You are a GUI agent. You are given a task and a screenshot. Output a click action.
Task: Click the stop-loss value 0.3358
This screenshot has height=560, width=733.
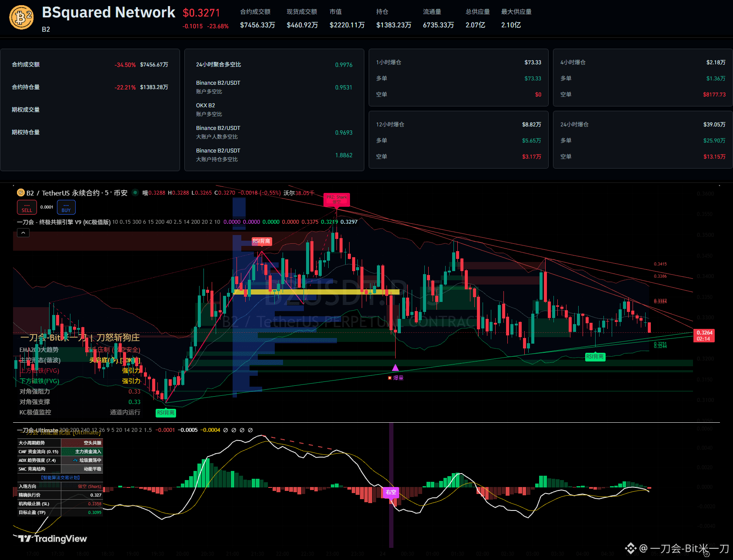(95, 504)
